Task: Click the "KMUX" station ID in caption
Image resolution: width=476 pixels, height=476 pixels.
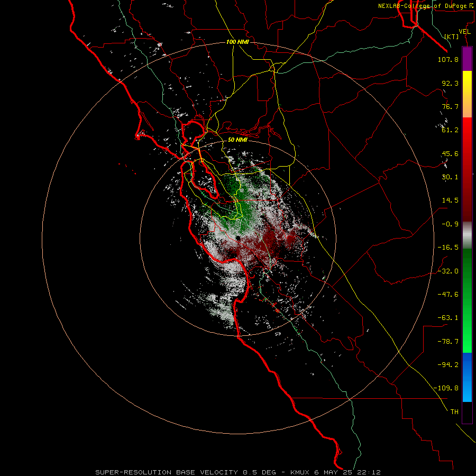Action: 300,472
